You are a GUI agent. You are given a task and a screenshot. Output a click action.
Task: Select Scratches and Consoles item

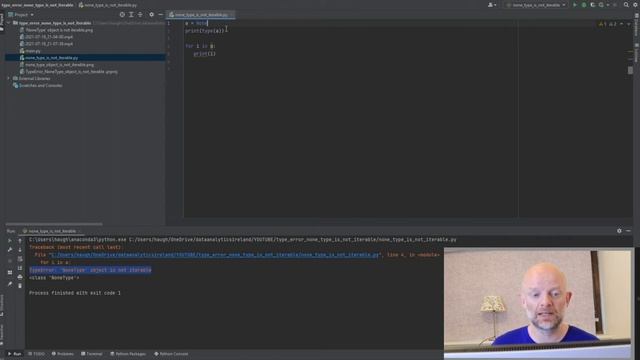click(38, 85)
